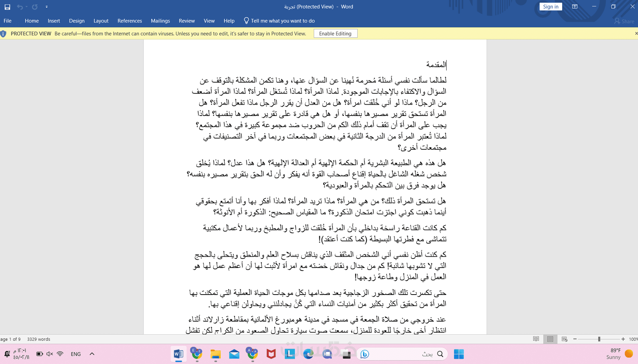Click the battery icon in the tray
The height and width of the screenshot is (364, 638).
point(39,354)
